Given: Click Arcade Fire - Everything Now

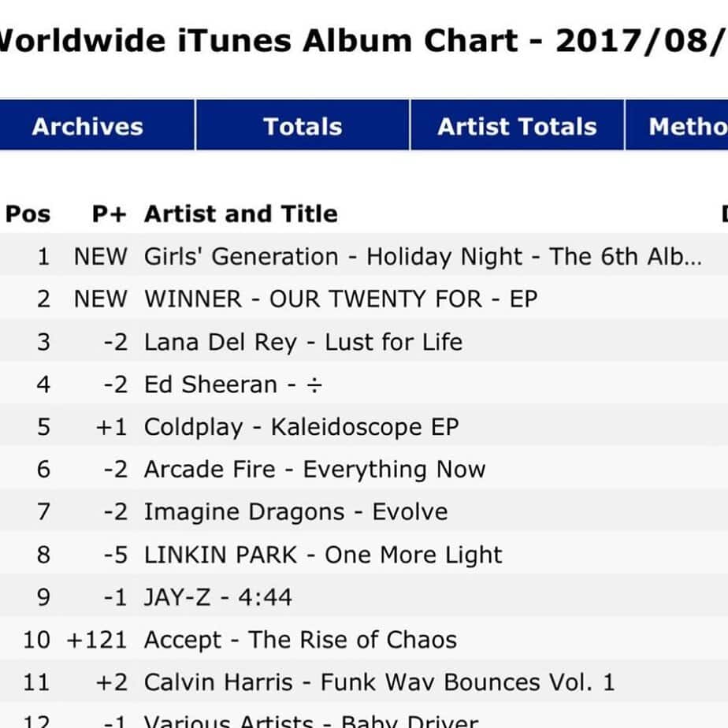Looking at the screenshot, I should [x=314, y=470].
